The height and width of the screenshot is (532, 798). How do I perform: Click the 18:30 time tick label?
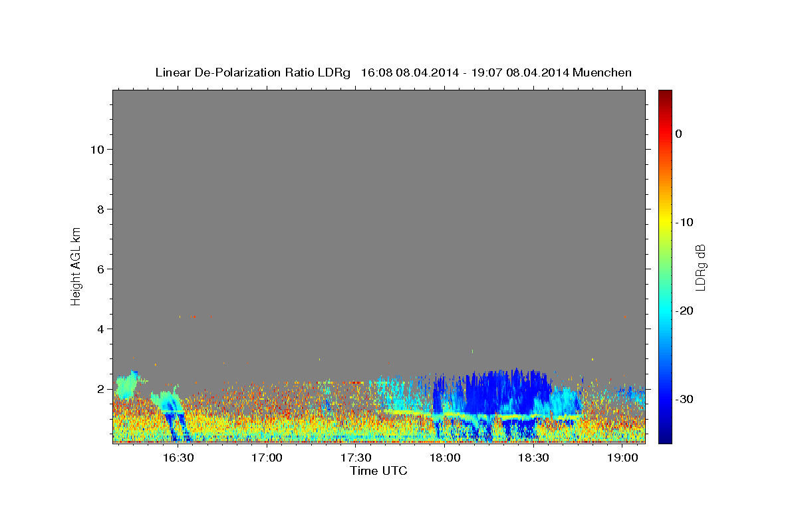(x=533, y=458)
